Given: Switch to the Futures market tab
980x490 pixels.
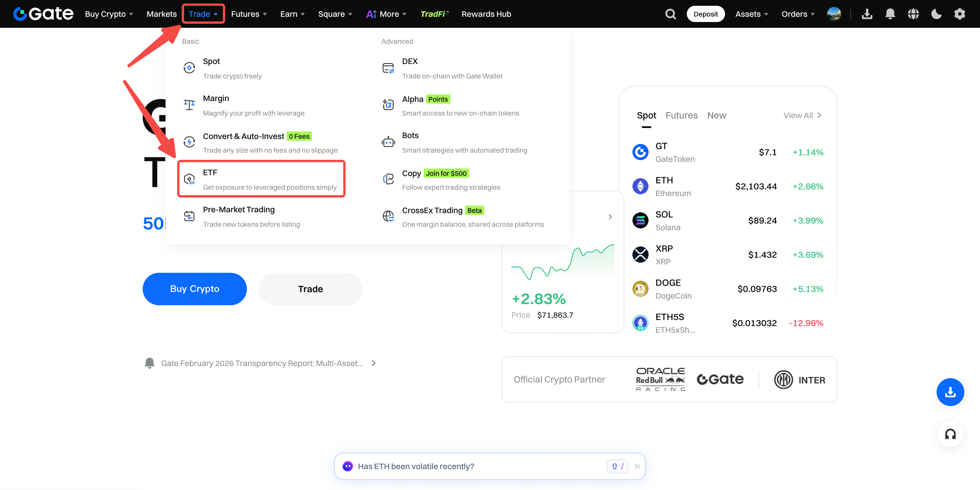Looking at the screenshot, I should point(681,115).
